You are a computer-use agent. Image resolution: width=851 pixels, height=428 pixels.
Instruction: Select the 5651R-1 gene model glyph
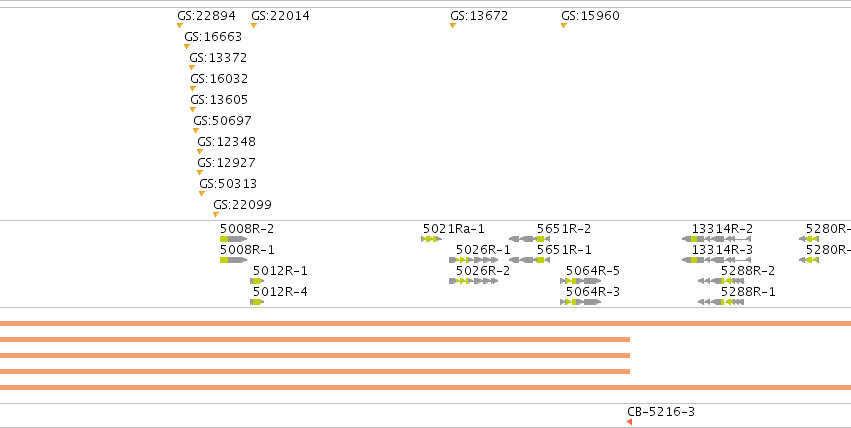529,260
